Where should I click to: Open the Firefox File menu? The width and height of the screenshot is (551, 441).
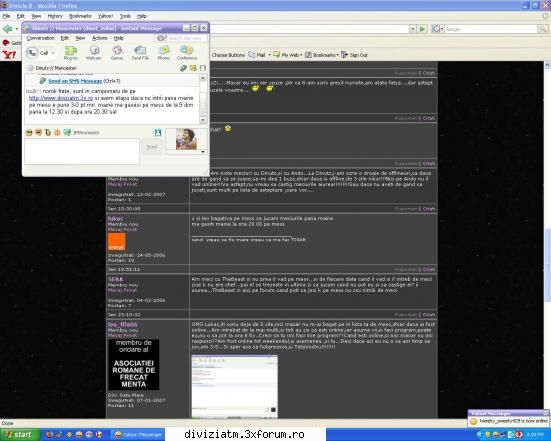[x=6, y=16]
